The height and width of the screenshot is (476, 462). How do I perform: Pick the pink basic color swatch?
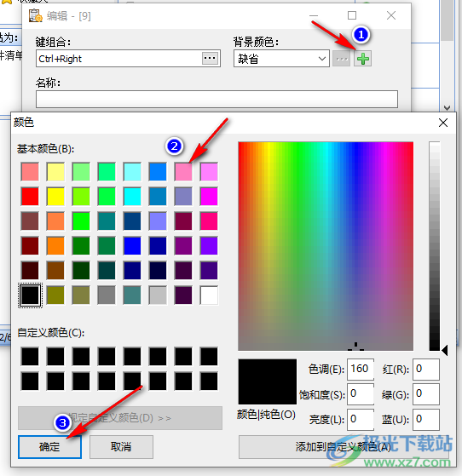[183, 172]
